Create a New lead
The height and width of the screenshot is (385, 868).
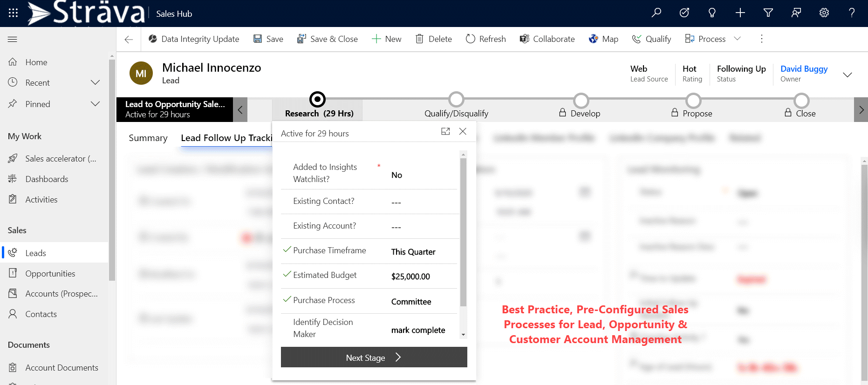point(387,39)
